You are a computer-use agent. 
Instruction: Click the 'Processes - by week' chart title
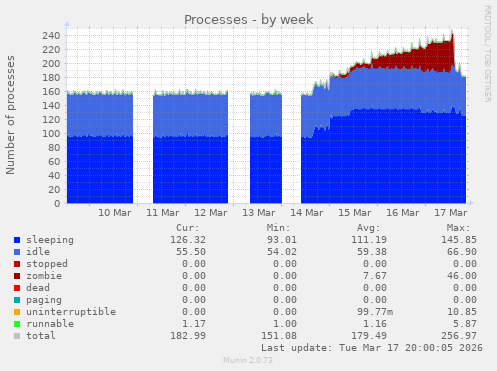point(249,19)
